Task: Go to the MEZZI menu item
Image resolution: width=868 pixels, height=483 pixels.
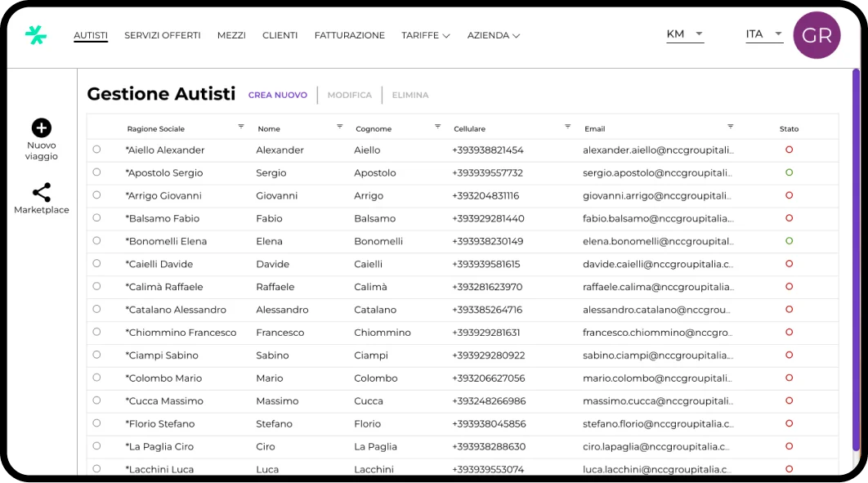Action: tap(231, 36)
